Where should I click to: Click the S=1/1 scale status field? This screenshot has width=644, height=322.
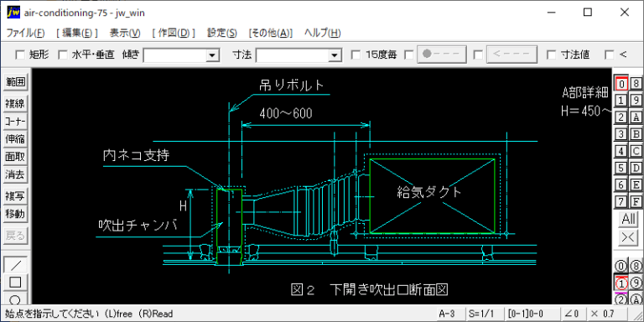coord(484,314)
